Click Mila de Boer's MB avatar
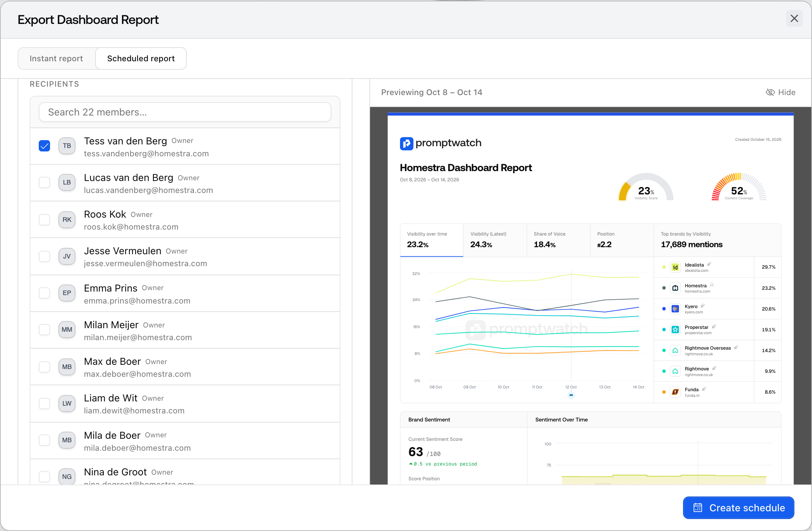Image resolution: width=812 pixels, height=531 pixels. pos(67,440)
